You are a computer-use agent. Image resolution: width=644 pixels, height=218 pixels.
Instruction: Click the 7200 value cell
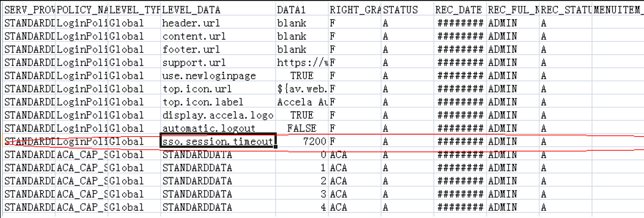pos(302,141)
